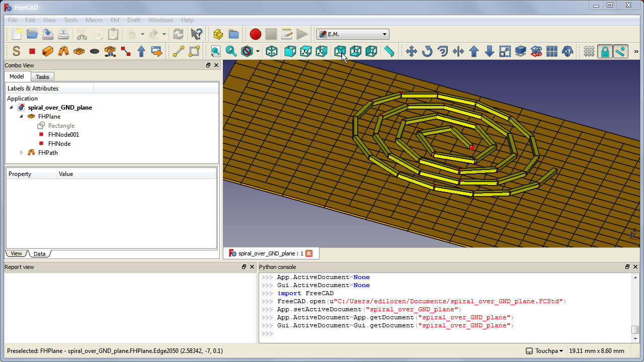The width and height of the screenshot is (644, 362).
Task: Click the Fit All zoom icon
Action: click(215, 51)
